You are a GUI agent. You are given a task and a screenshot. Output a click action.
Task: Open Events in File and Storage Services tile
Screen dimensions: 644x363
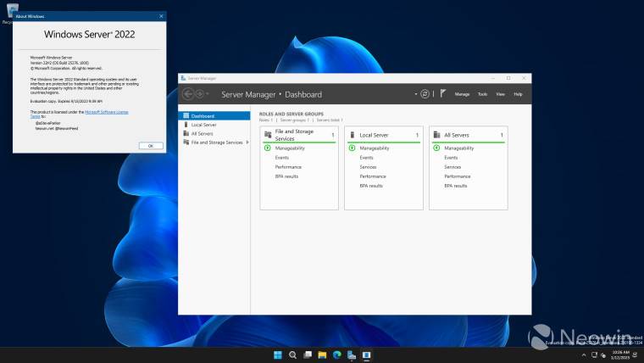[281, 158]
